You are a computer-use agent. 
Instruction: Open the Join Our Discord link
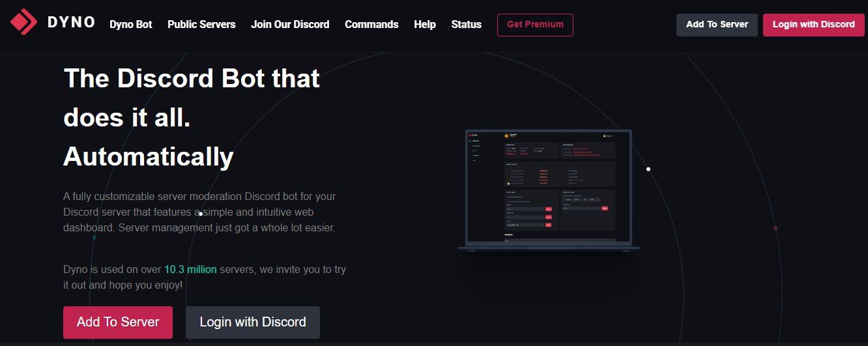point(290,25)
